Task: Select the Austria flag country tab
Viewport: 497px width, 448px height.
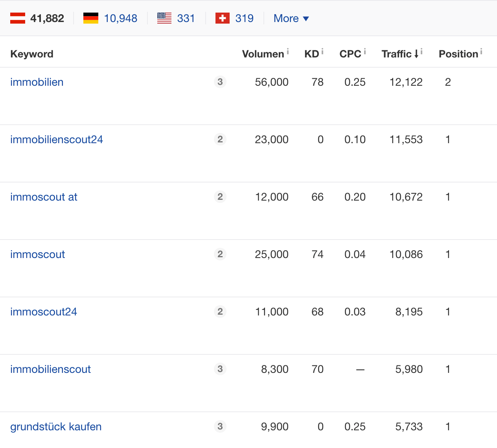Action: [18, 18]
